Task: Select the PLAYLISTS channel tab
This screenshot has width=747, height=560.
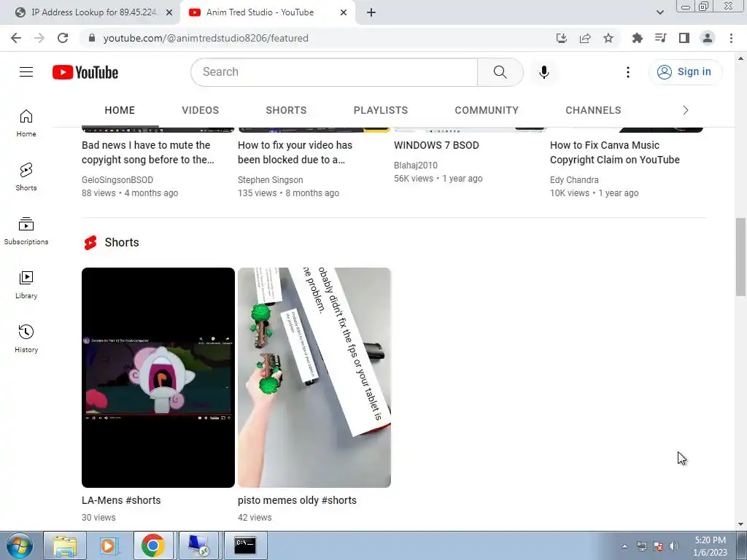Action: tap(381, 111)
